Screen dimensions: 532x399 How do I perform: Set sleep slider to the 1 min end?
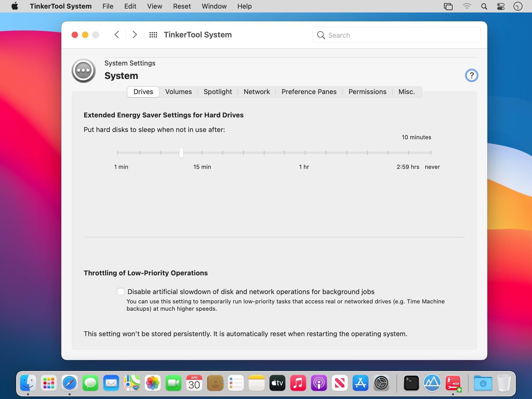pos(118,153)
